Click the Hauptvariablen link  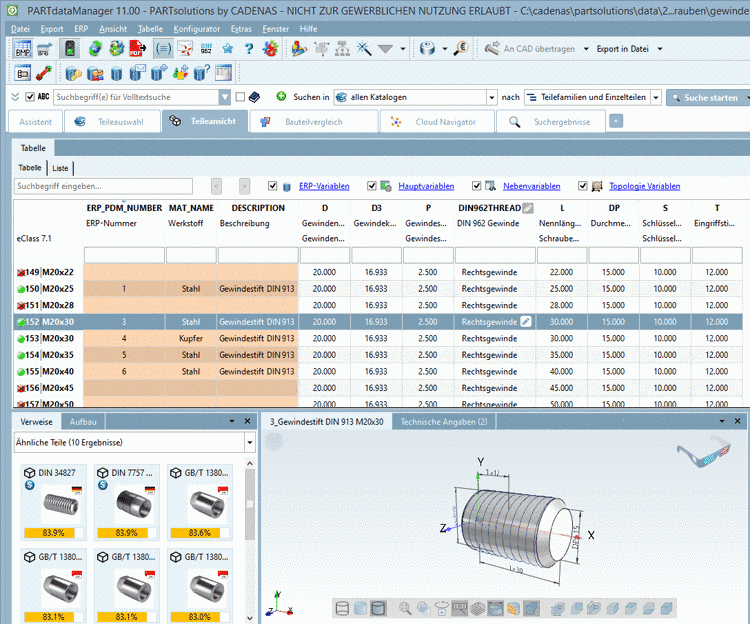(x=426, y=186)
